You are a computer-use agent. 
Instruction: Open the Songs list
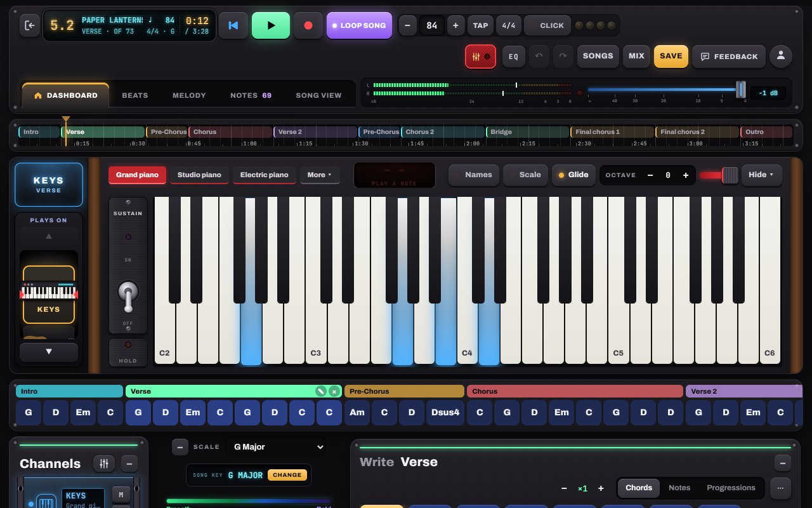tap(598, 56)
